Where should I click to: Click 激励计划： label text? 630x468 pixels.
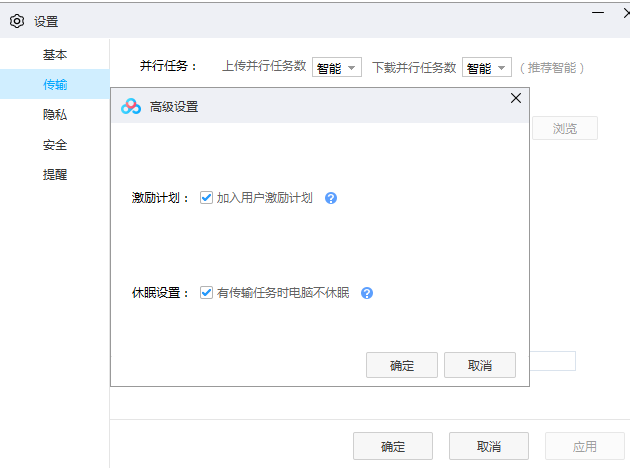pos(160,198)
